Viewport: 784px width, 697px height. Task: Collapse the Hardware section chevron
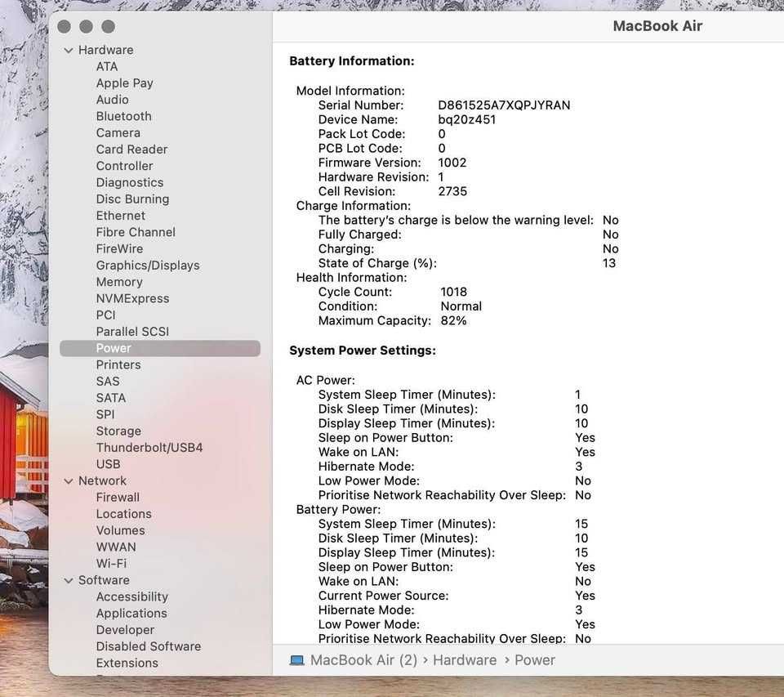coord(69,51)
